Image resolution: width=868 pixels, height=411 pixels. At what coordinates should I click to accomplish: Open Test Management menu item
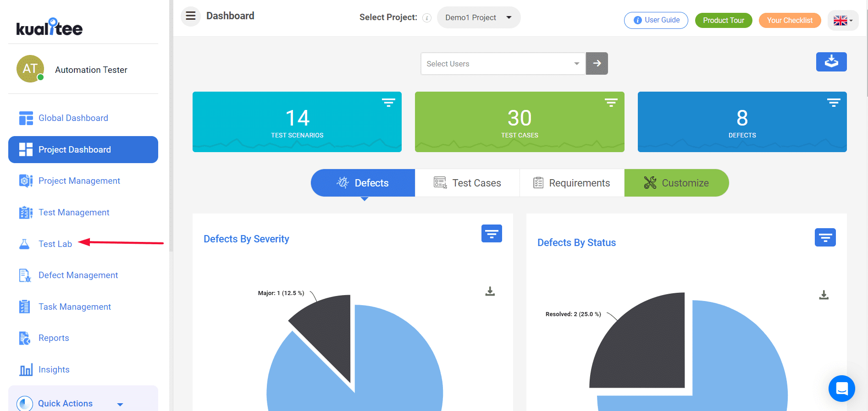point(74,213)
